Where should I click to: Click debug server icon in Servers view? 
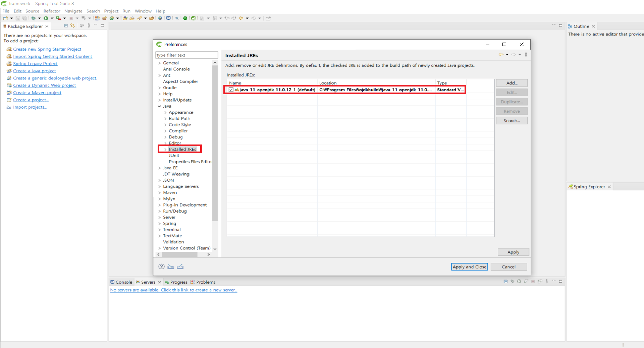(x=512, y=281)
